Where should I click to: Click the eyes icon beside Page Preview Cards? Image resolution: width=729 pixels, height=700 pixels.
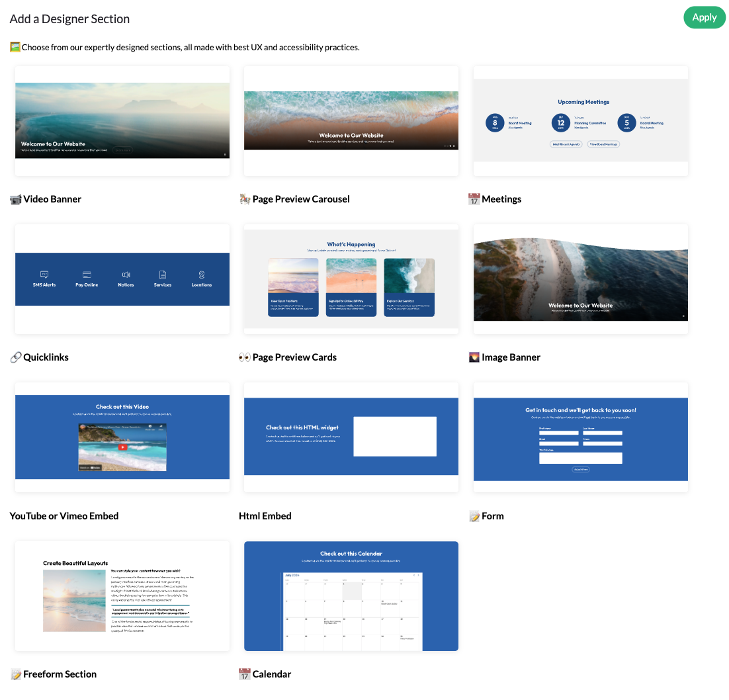(245, 357)
